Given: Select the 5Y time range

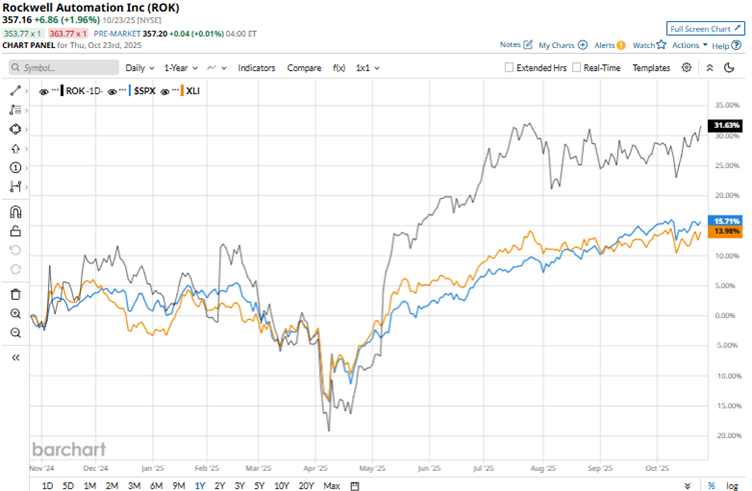Looking at the screenshot, I should [x=259, y=486].
